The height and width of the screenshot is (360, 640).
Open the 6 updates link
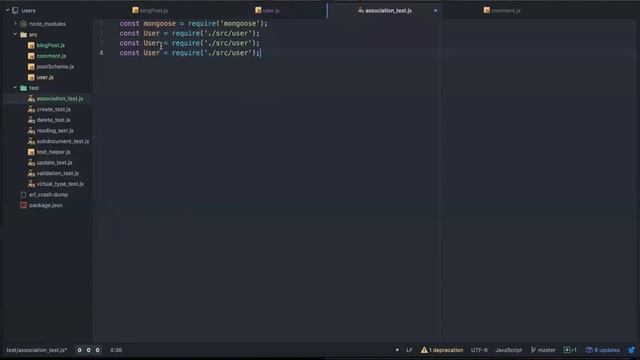pos(607,350)
